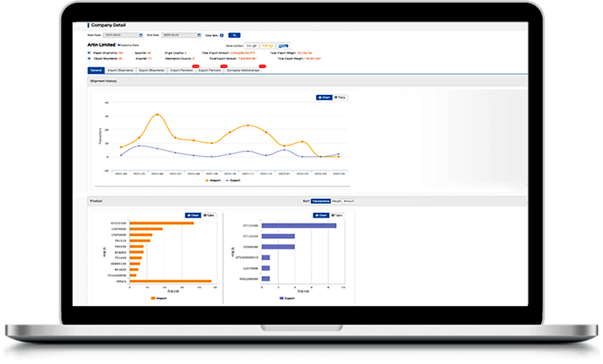
Task: Select Chart view for export products
Action: (x=322, y=215)
